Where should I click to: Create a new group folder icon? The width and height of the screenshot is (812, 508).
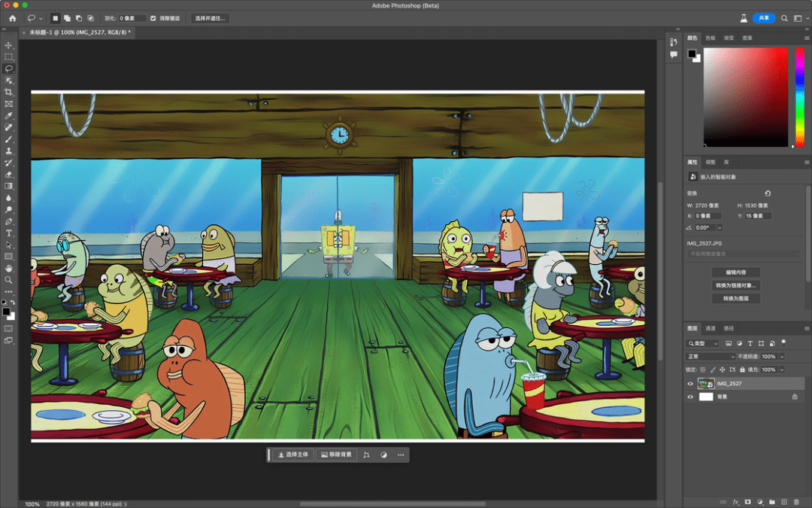[x=772, y=502]
